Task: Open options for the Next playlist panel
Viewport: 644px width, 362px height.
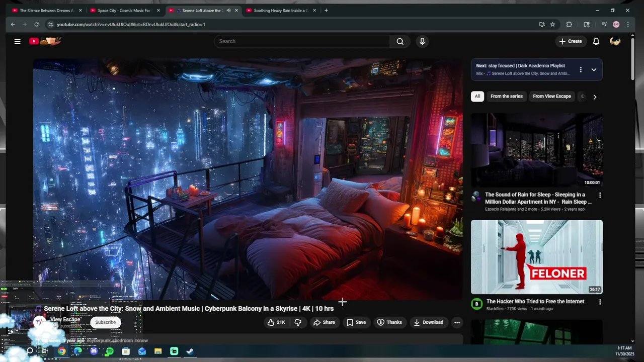Action: (x=580, y=69)
